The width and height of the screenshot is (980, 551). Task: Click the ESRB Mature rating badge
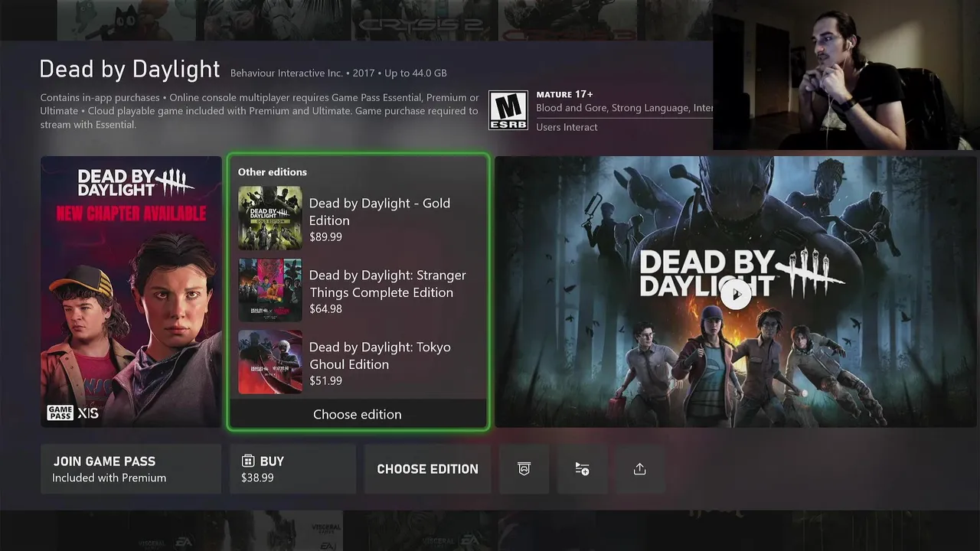(x=508, y=110)
